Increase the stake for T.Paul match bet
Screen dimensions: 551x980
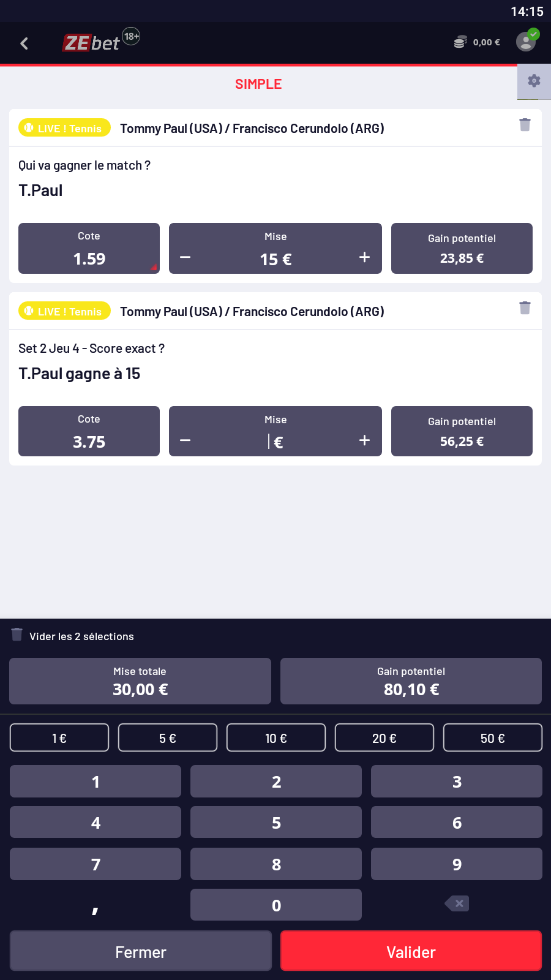(364, 257)
